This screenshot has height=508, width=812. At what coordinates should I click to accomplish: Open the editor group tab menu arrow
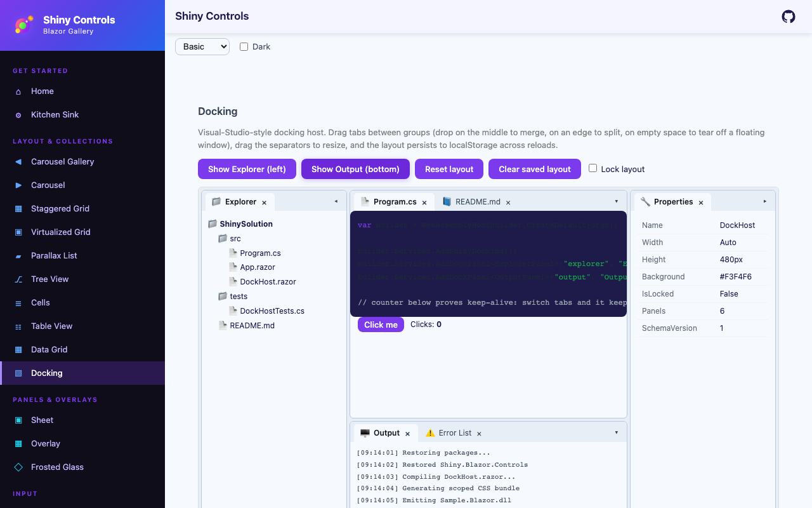[x=617, y=201]
